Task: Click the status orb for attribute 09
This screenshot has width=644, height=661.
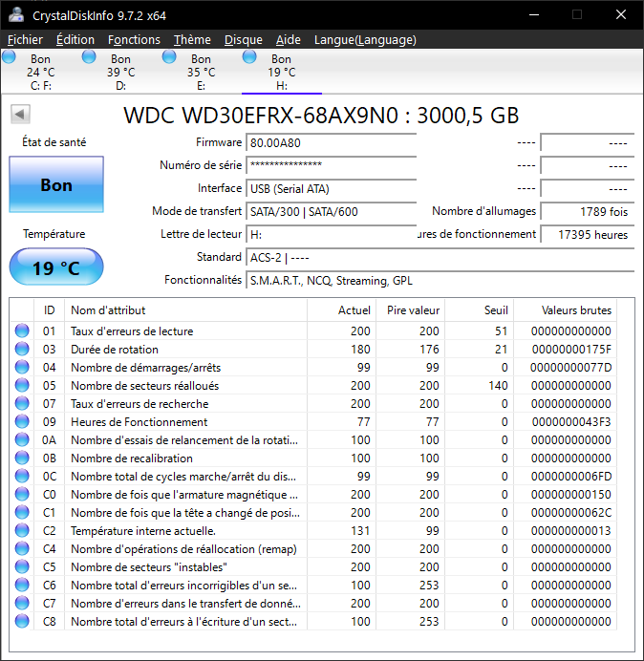Action: [x=22, y=421]
